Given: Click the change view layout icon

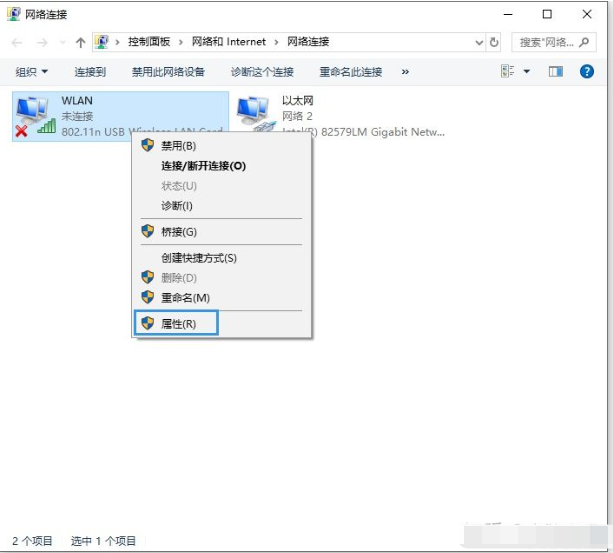Looking at the screenshot, I should coord(508,72).
